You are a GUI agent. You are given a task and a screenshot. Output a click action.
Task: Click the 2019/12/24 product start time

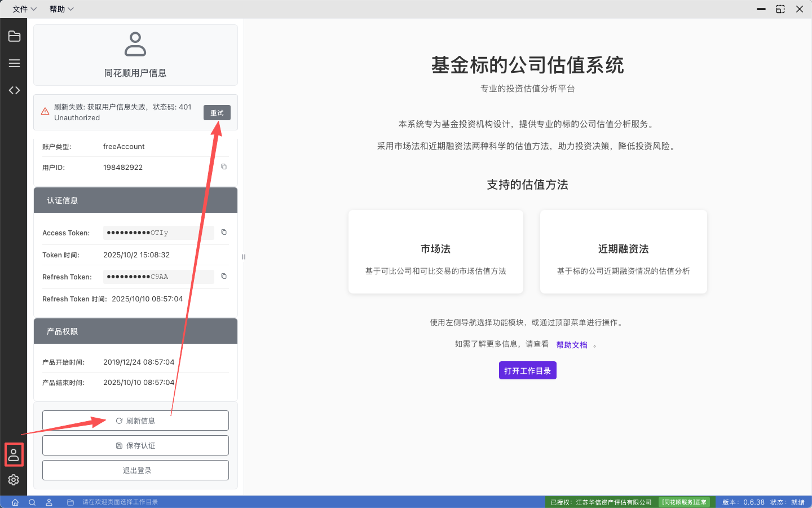pos(139,362)
